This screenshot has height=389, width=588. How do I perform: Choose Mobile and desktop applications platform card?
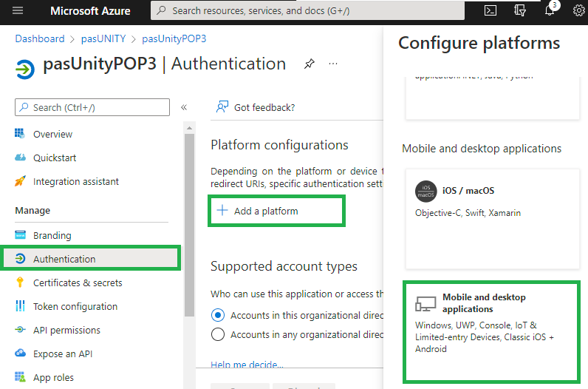coord(492,332)
